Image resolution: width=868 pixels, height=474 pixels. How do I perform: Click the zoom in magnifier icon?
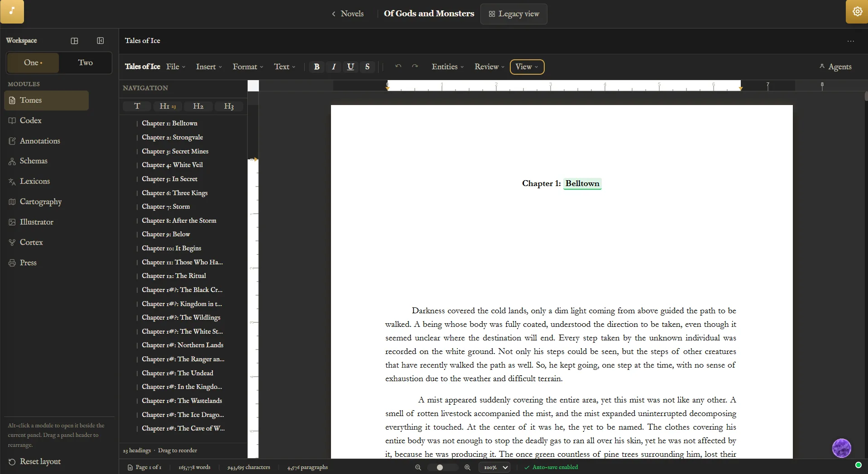467,467
